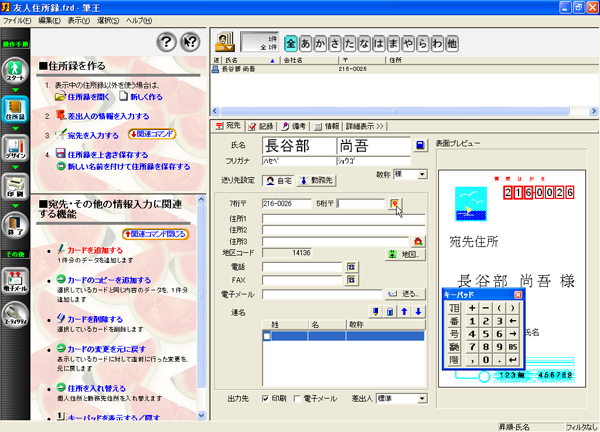600x432 pixels.
Task: Check the box in the 連名 table row
Action: coord(266,337)
